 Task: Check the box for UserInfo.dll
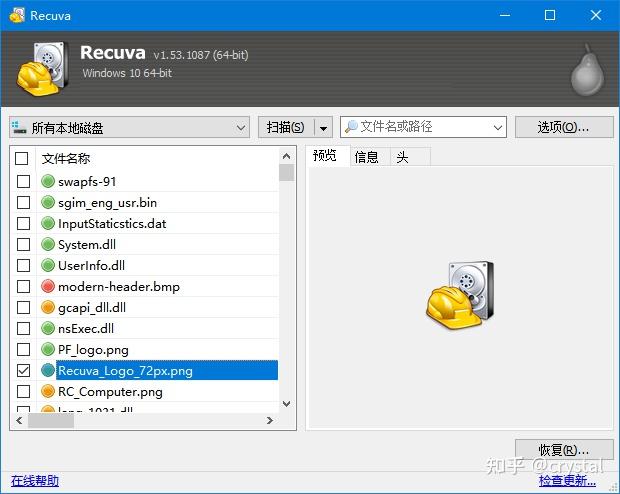[23, 265]
